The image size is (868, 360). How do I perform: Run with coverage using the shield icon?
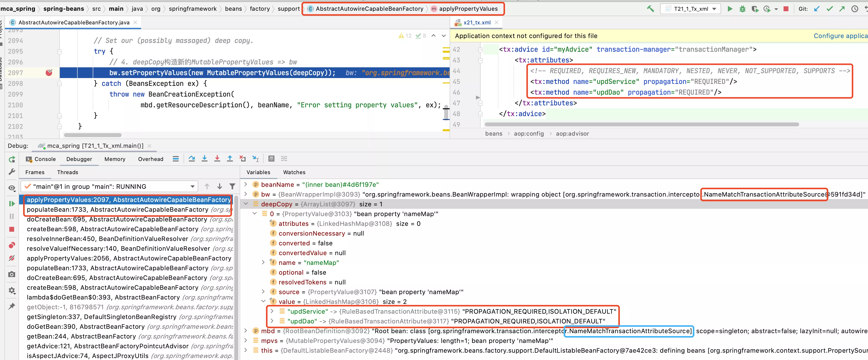pos(755,9)
